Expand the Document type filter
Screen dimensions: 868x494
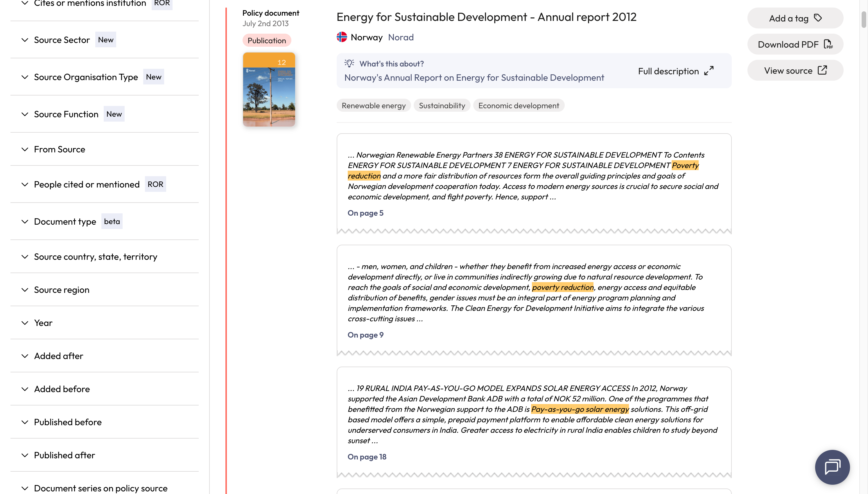point(105,221)
